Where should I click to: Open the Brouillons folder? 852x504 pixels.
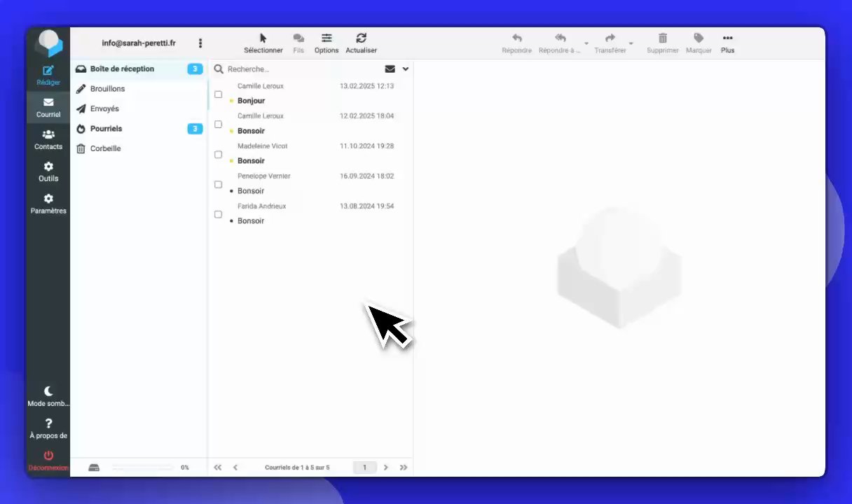click(139, 89)
